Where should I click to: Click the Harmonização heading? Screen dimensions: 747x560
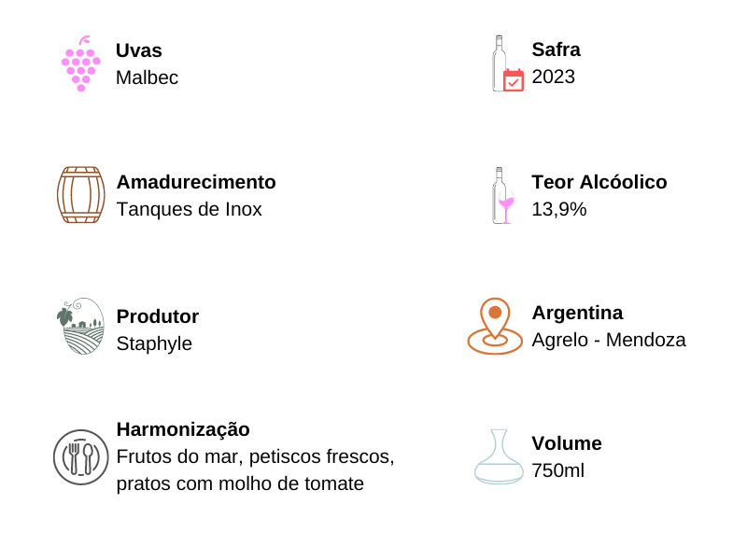click(183, 429)
